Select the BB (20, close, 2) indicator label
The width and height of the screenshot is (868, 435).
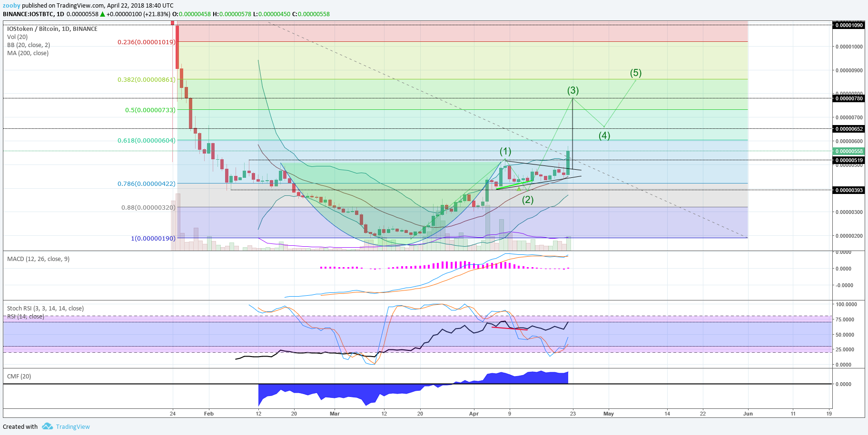(x=29, y=45)
